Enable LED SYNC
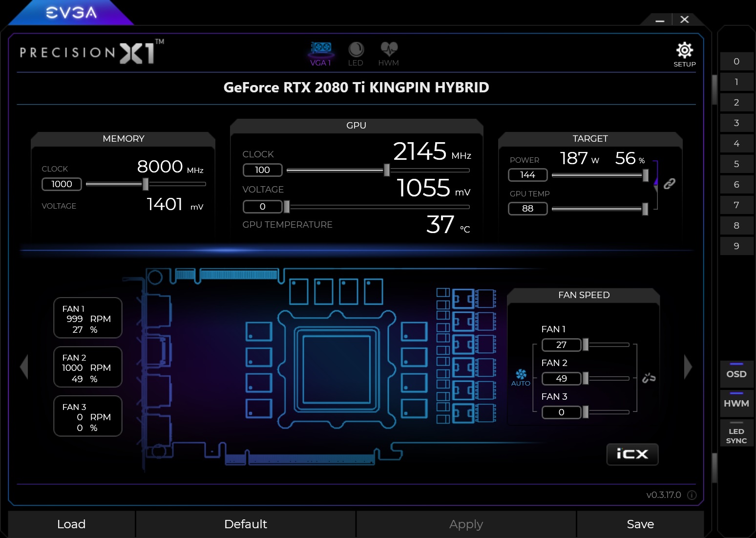Viewport: 756px width, 538px height. pos(736,435)
